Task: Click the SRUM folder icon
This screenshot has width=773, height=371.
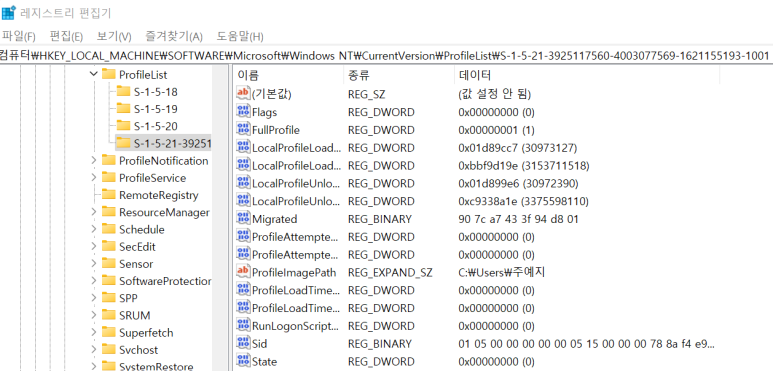Action: [108, 315]
